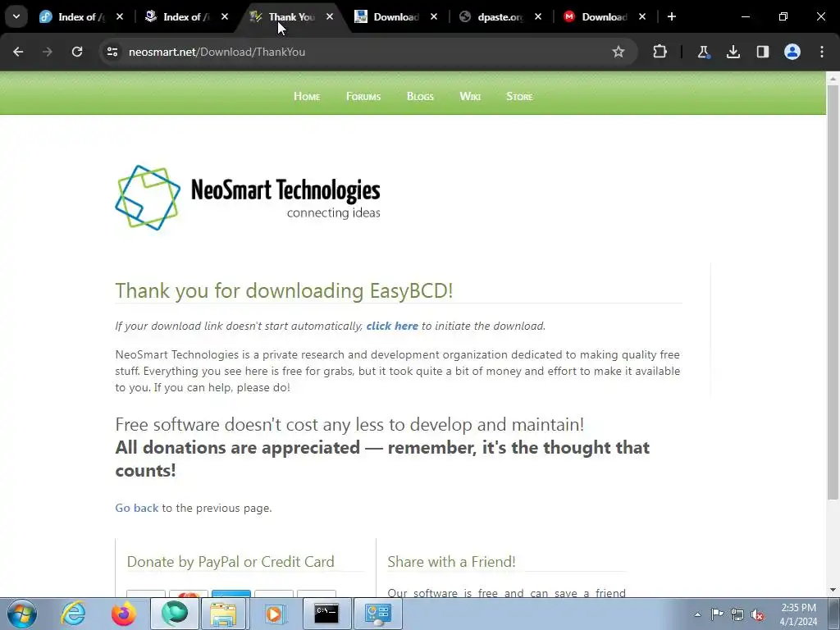Switch to the Download tab with installer icon
The image size is (840, 630).
click(x=395, y=16)
